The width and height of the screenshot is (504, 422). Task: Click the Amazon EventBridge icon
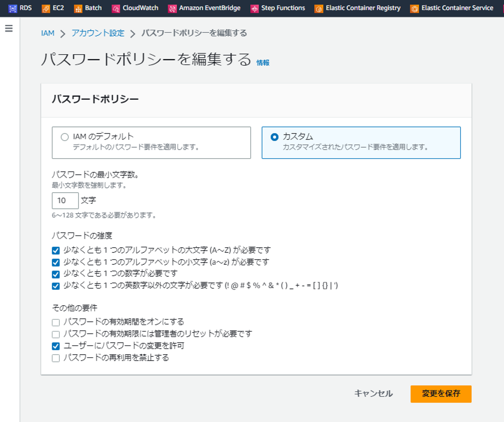172,8
